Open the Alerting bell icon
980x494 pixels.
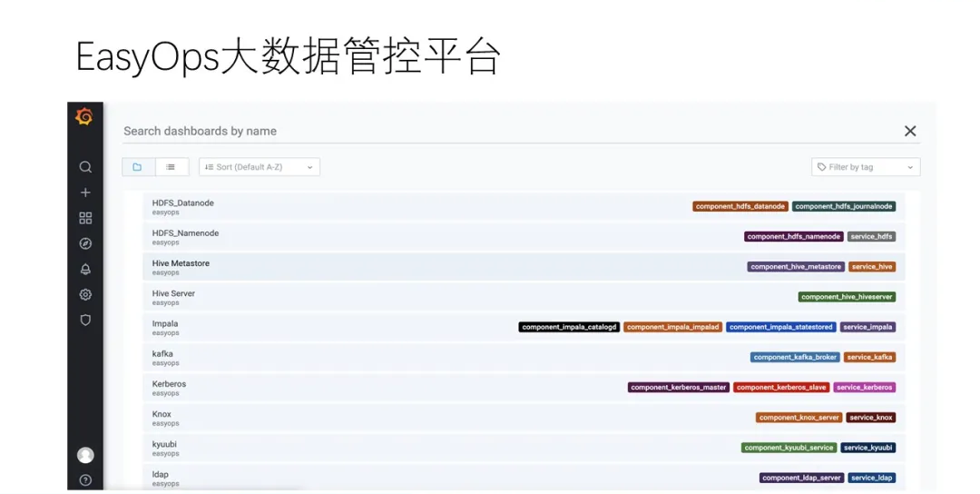[x=85, y=269]
